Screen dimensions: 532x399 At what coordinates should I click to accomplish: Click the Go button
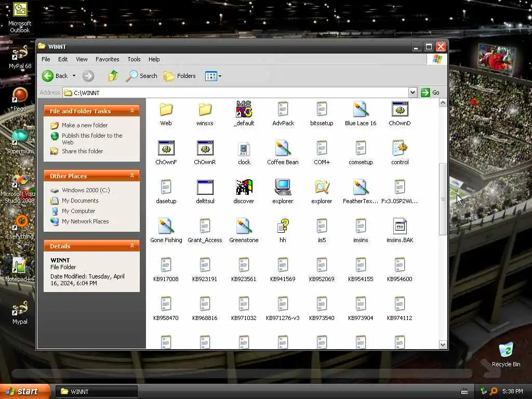(431, 92)
